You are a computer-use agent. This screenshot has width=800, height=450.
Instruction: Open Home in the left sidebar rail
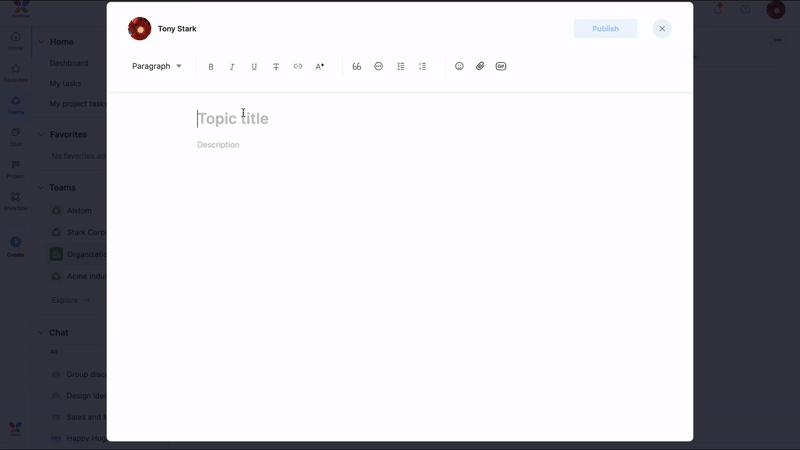point(15,41)
